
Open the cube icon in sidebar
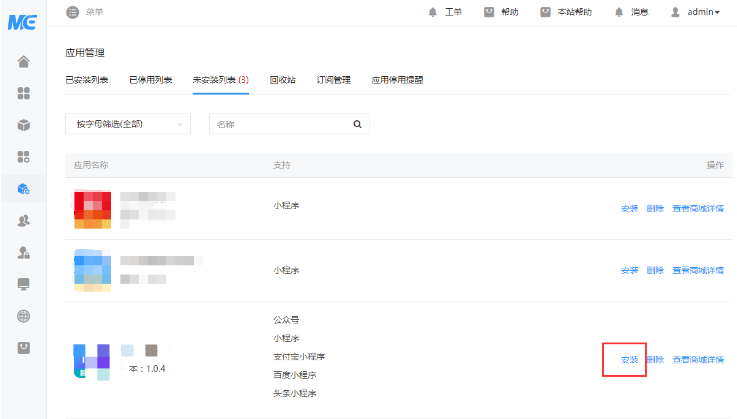coord(23,125)
